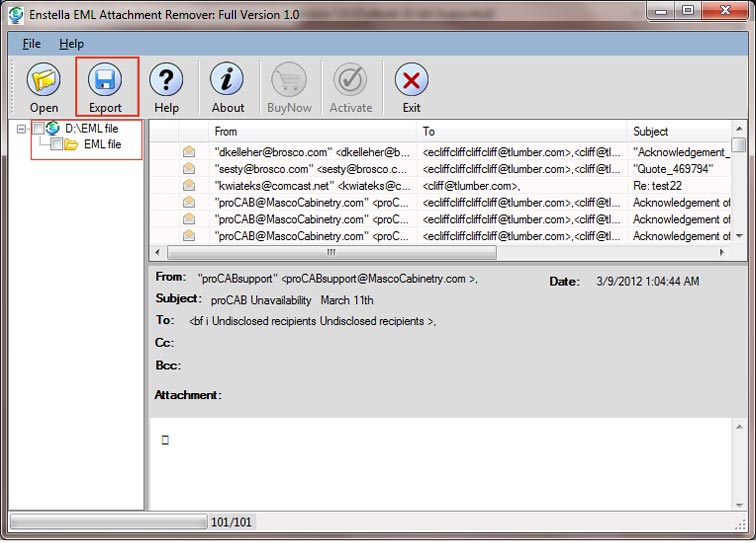Check the D:\EML file root checkbox
The height and width of the screenshot is (543, 756).
click(x=39, y=128)
